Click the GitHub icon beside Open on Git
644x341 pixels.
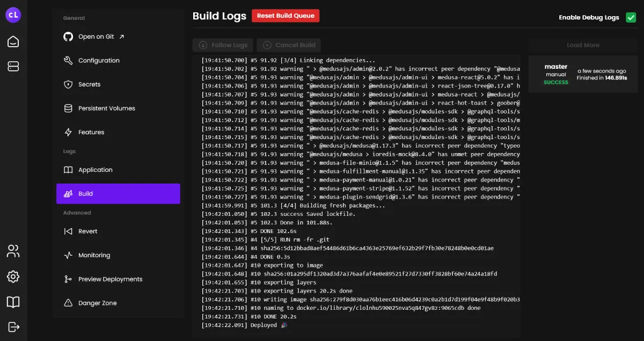pyautogui.click(x=68, y=37)
